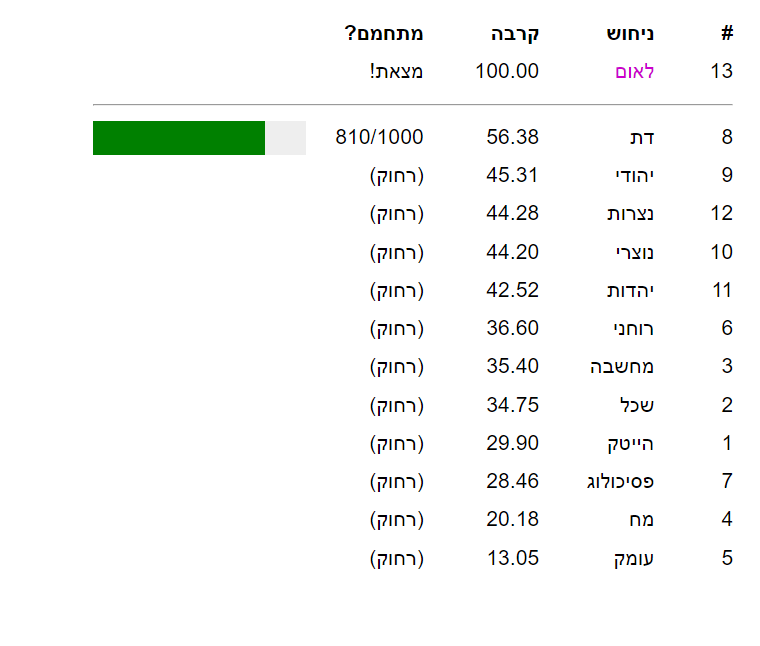The height and width of the screenshot is (646, 760).
Task: Click the 56.38 similarity score
Action: (x=512, y=138)
